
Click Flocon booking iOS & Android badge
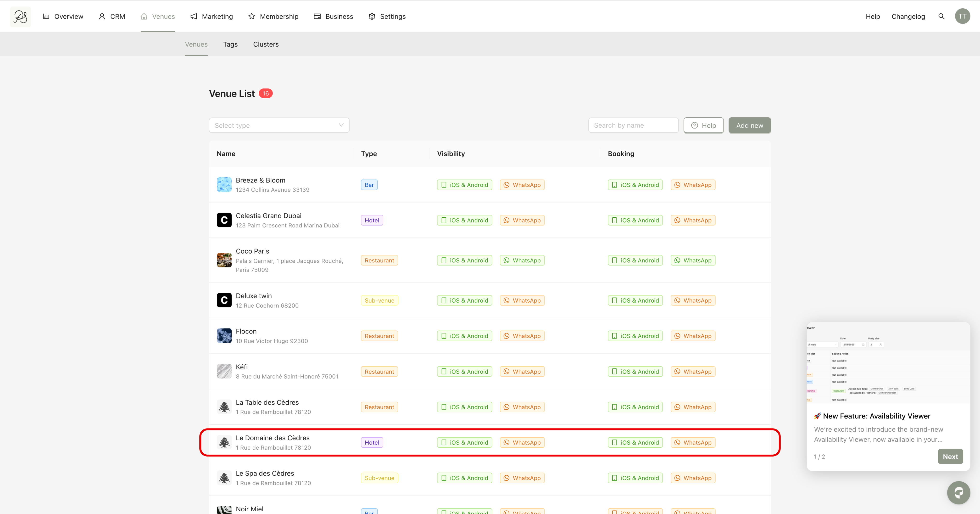tap(635, 336)
